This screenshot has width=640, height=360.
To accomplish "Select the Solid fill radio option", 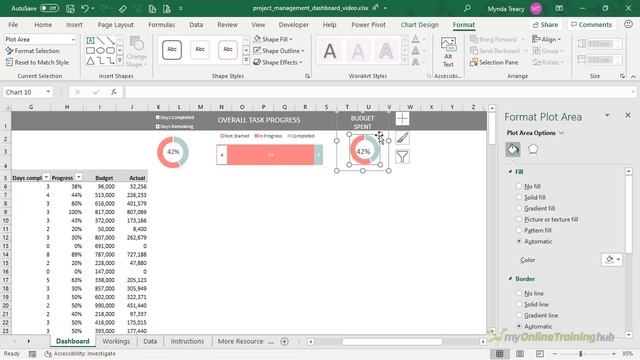I will [x=519, y=197].
